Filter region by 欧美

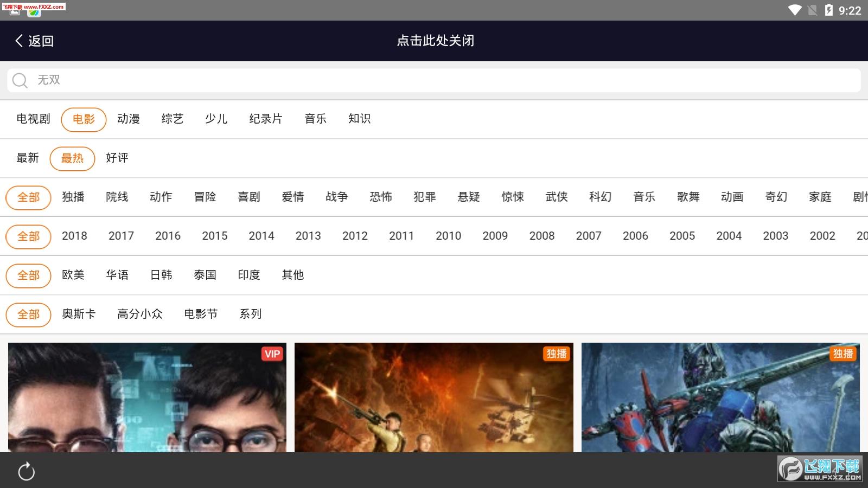coord(73,275)
